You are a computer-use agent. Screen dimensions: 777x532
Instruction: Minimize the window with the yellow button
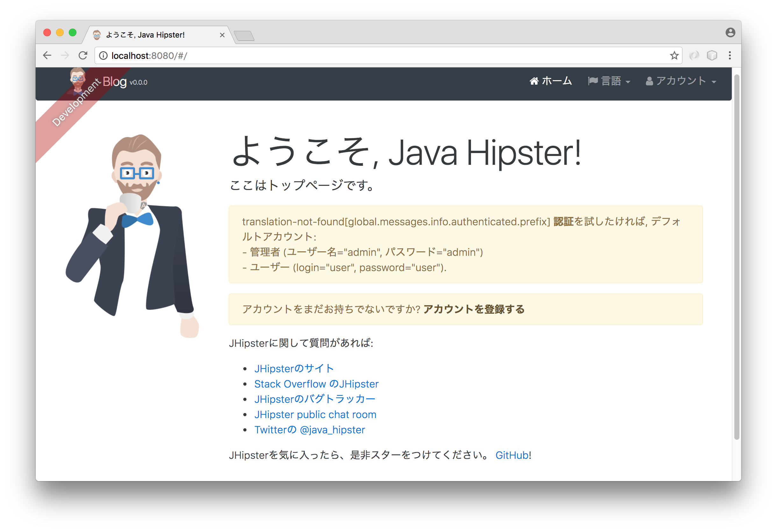click(60, 32)
